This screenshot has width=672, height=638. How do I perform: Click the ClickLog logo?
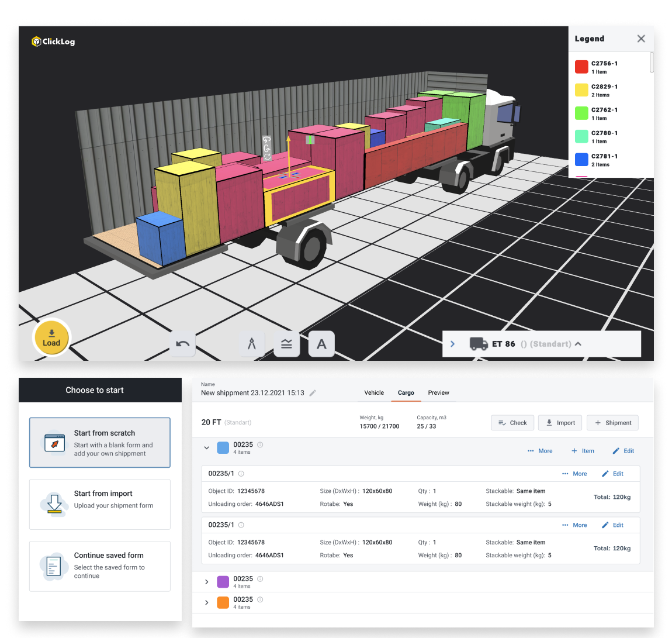click(53, 42)
